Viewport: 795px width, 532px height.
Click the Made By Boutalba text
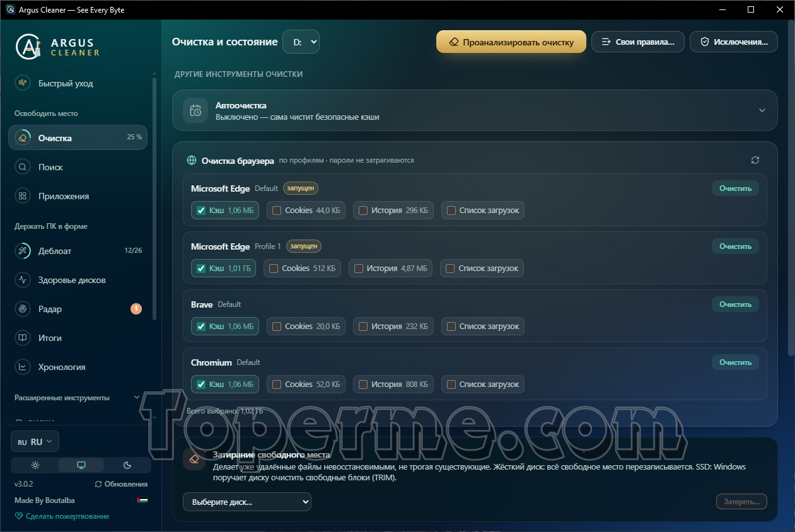[x=45, y=500]
